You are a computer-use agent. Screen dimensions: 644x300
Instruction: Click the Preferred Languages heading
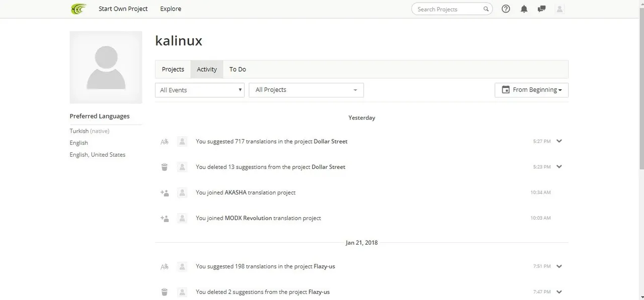point(100,116)
